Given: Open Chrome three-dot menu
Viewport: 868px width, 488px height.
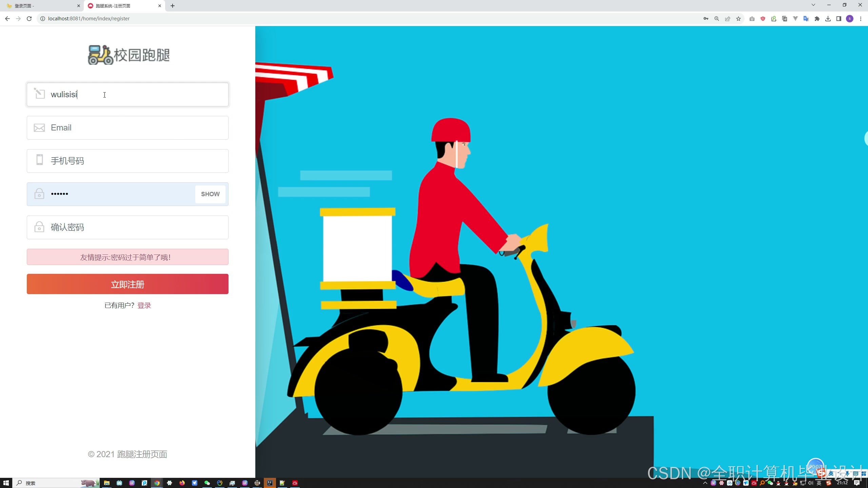Looking at the screenshot, I should click(x=861, y=19).
